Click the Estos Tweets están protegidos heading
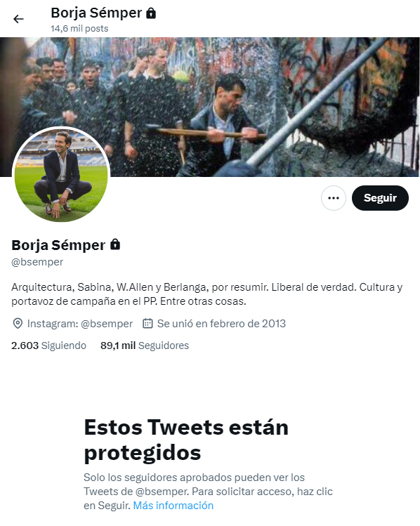Image resolution: width=420 pixels, height=526 pixels. tap(186, 440)
